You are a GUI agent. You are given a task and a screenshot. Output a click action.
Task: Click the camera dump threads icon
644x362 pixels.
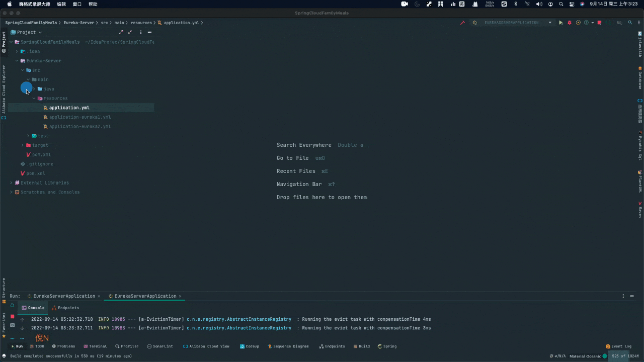click(x=13, y=325)
